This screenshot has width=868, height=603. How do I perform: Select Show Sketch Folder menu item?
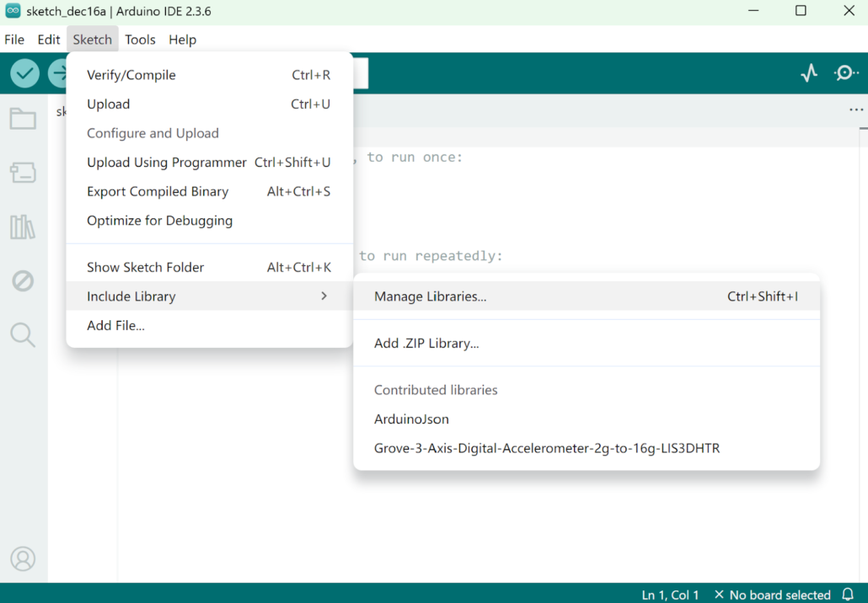click(x=145, y=266)
